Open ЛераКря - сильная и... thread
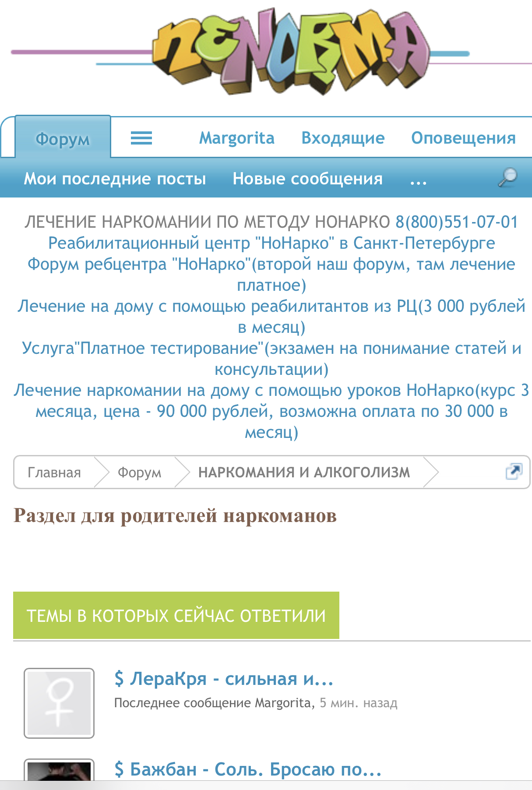 [224, 679]
